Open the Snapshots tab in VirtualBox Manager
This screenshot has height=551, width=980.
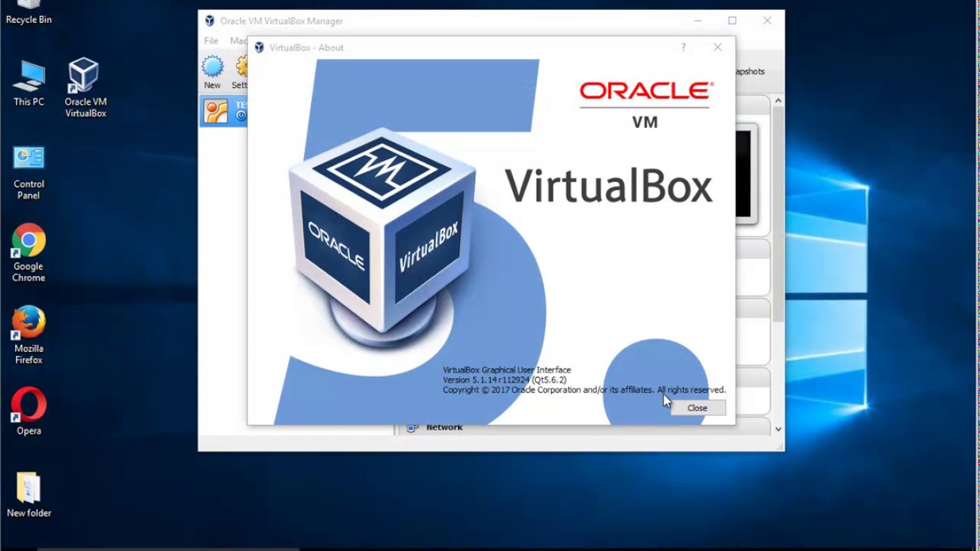[750, 71]
